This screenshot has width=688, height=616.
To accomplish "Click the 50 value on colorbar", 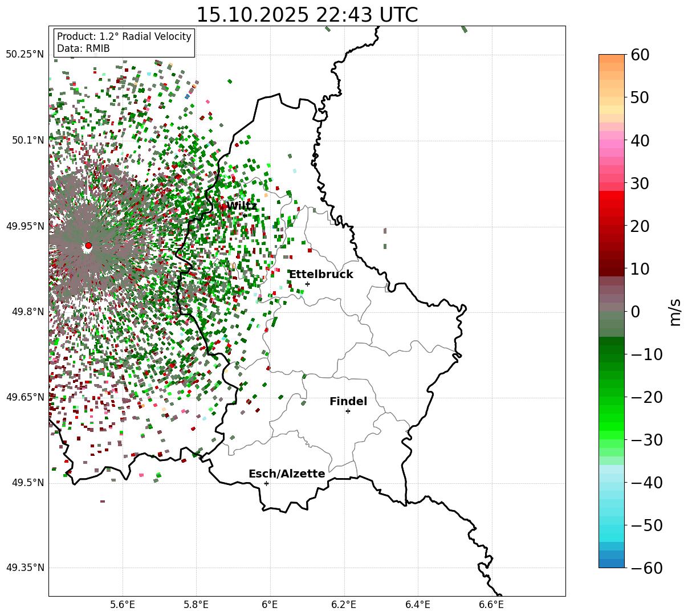I will coord(640,97).
